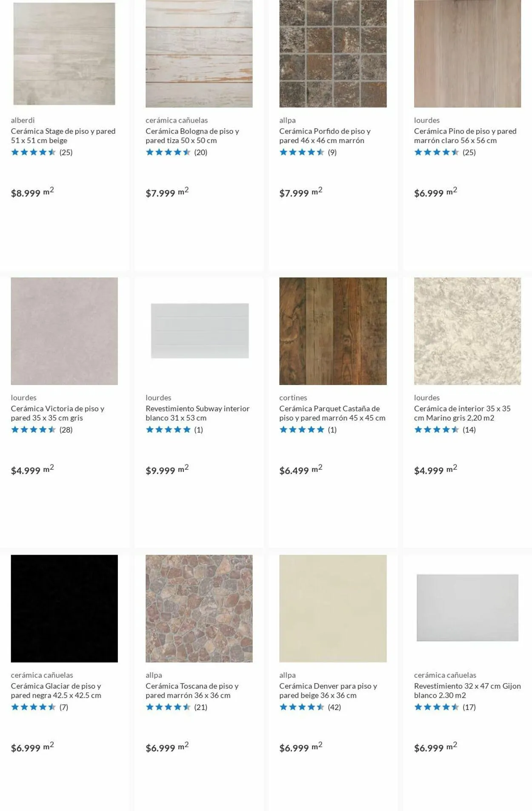The image size is (532, 811).
Task: Open the Cerámica Stage beige tile image
Action: coord(64,54)
